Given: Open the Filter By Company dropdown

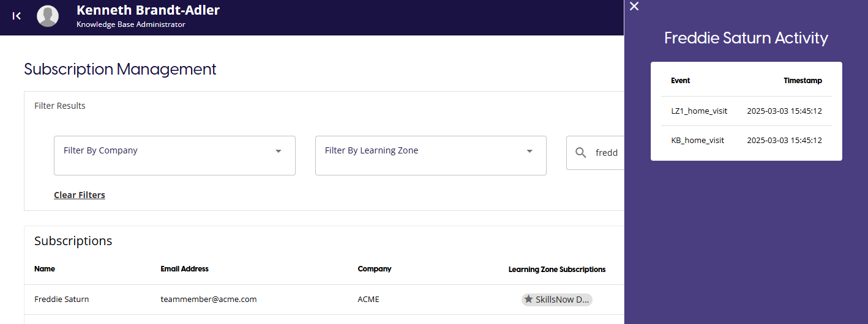Looking at the screenshot, I should click(174, 155).
